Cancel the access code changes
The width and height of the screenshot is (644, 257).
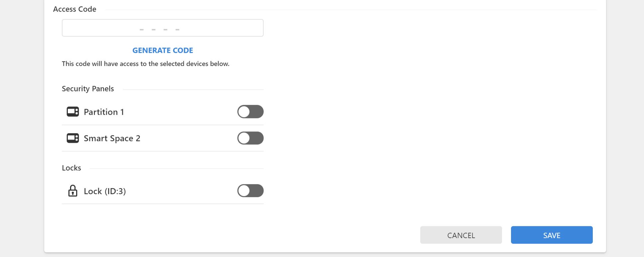point(461,235)
